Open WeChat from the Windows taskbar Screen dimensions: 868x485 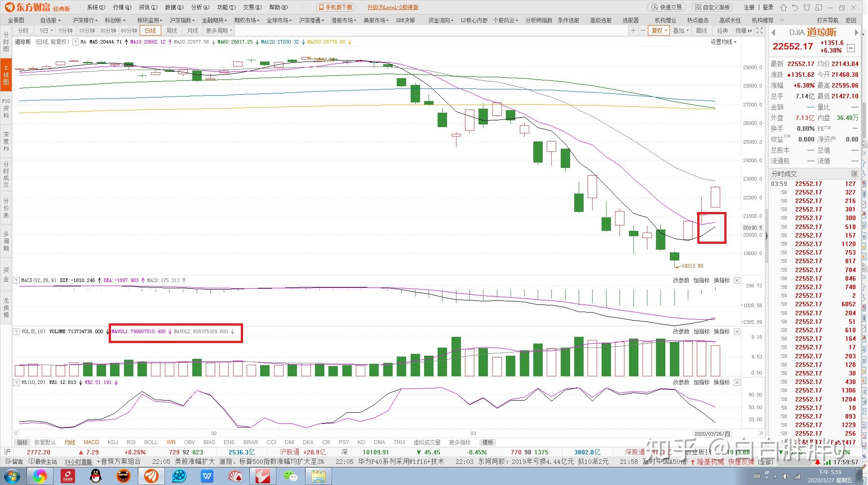pyautogui.click(x=290, y=476)
